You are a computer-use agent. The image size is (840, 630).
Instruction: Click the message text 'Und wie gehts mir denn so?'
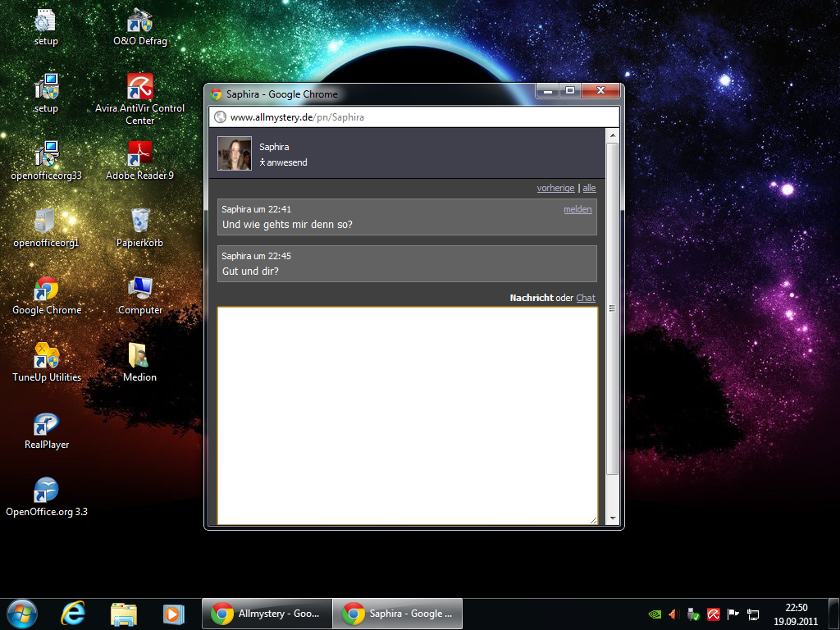pyautogui.click(x=288, y=225)
